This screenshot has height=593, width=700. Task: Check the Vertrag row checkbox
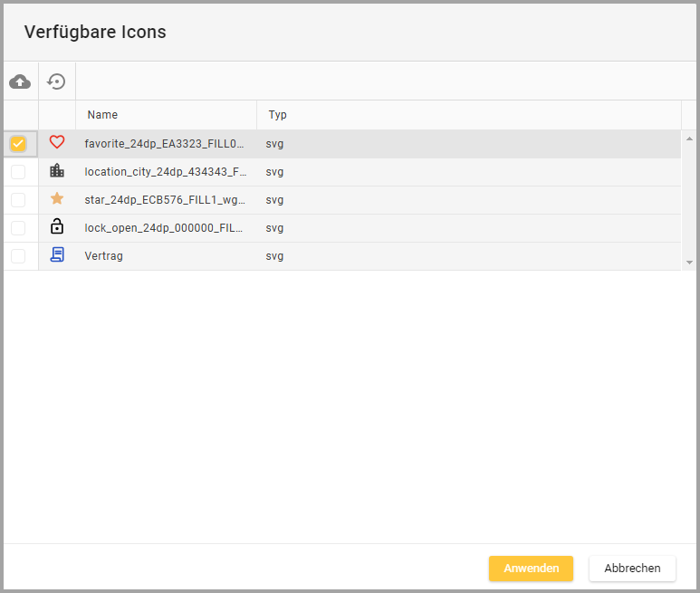(18, 256)
